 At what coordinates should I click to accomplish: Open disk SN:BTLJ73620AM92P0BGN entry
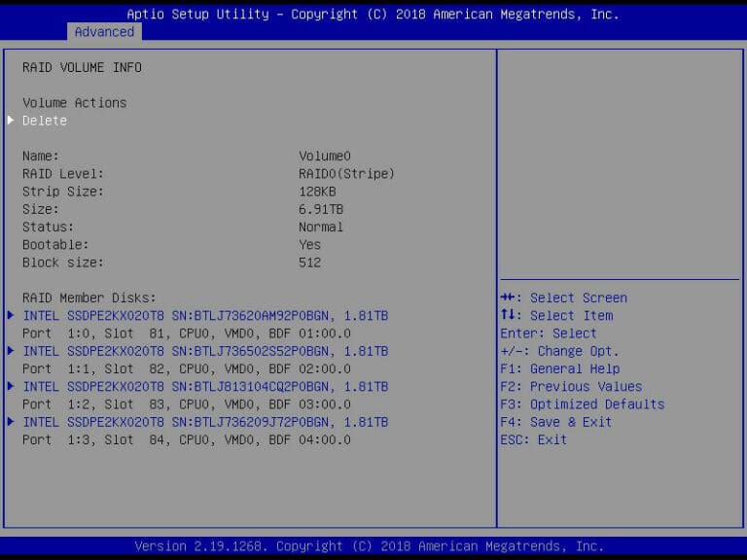tap(205, 316)
